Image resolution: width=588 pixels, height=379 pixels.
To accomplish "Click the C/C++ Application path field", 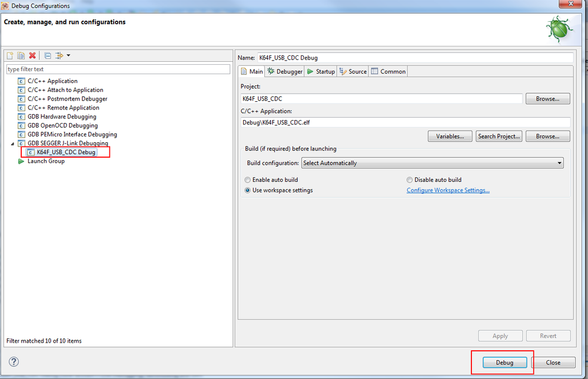I will (x=406, y=122).
